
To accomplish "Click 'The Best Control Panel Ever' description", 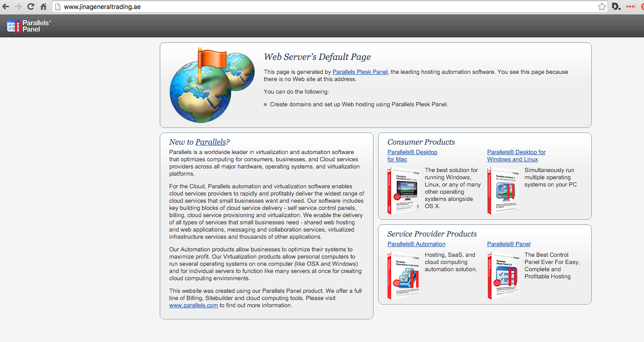I will click(x=552, y=266).
